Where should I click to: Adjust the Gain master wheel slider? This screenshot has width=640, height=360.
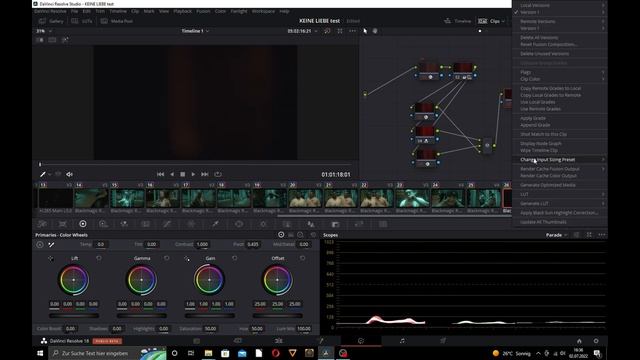click(209, 315)
